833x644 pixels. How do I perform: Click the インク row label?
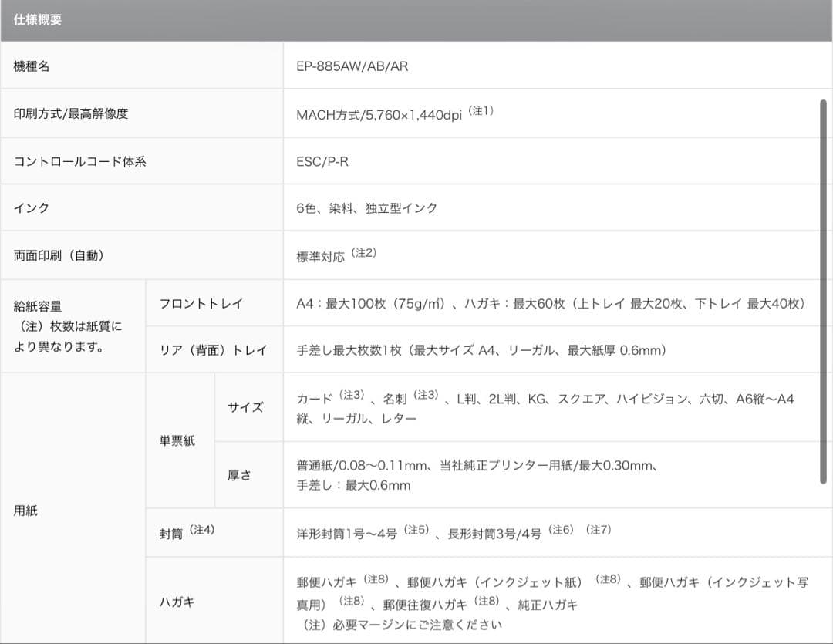(32, 207)
